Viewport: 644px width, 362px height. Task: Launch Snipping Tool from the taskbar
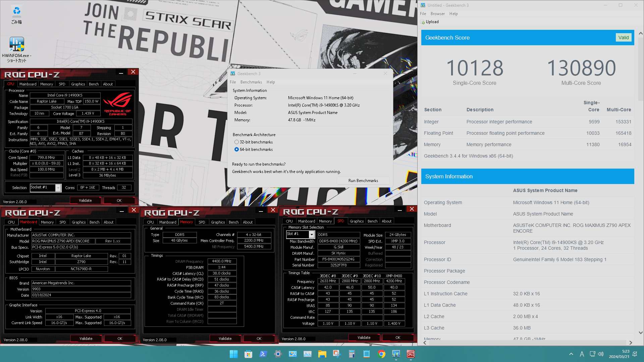[337, 354]
